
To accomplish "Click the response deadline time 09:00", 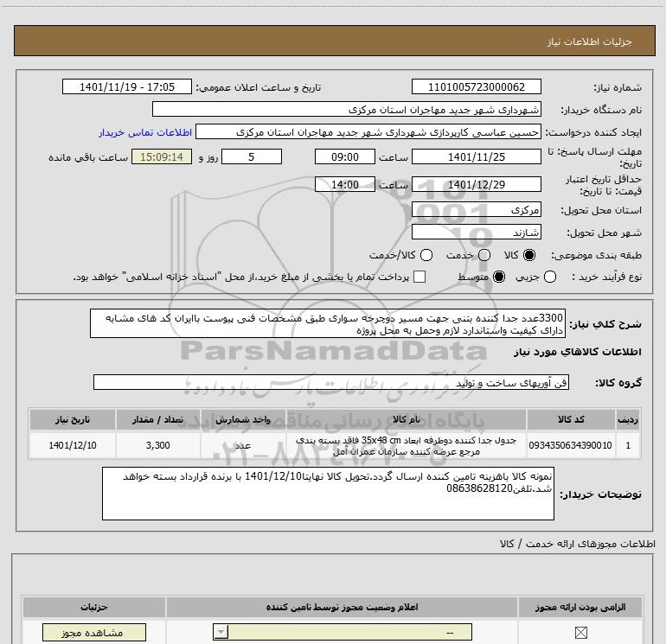I will click(x=345, y=156).
